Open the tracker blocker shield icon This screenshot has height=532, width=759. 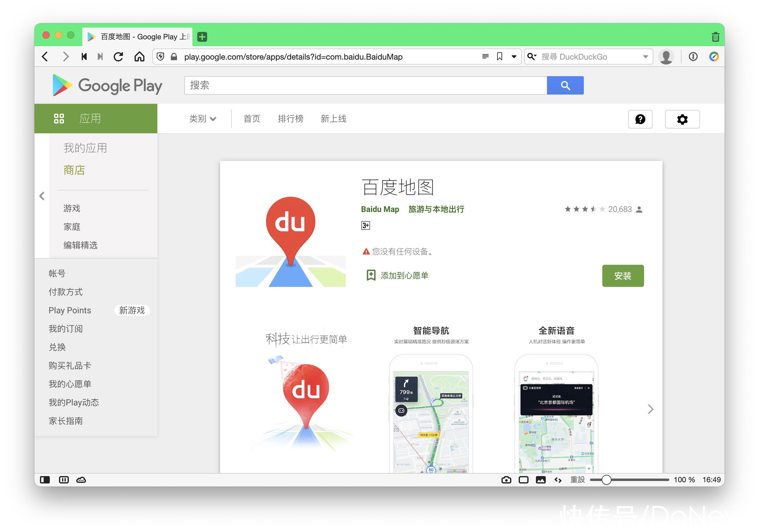(160, 57)
